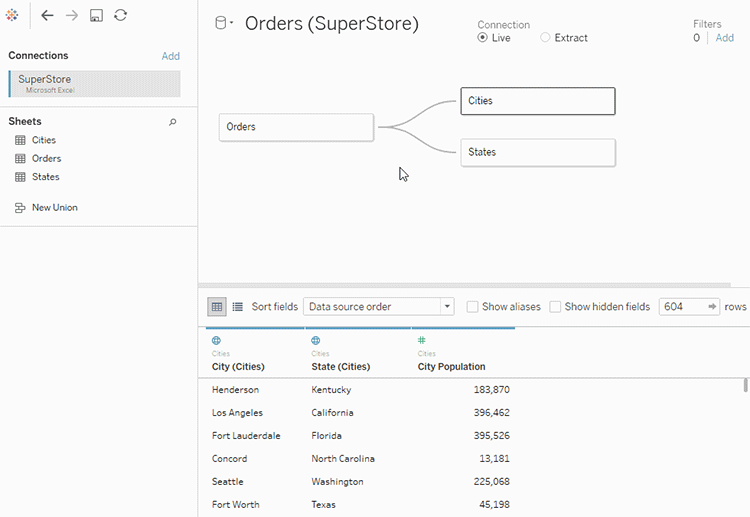Add a new connection
The image size is (750, 517).
[x=170, y=56]
